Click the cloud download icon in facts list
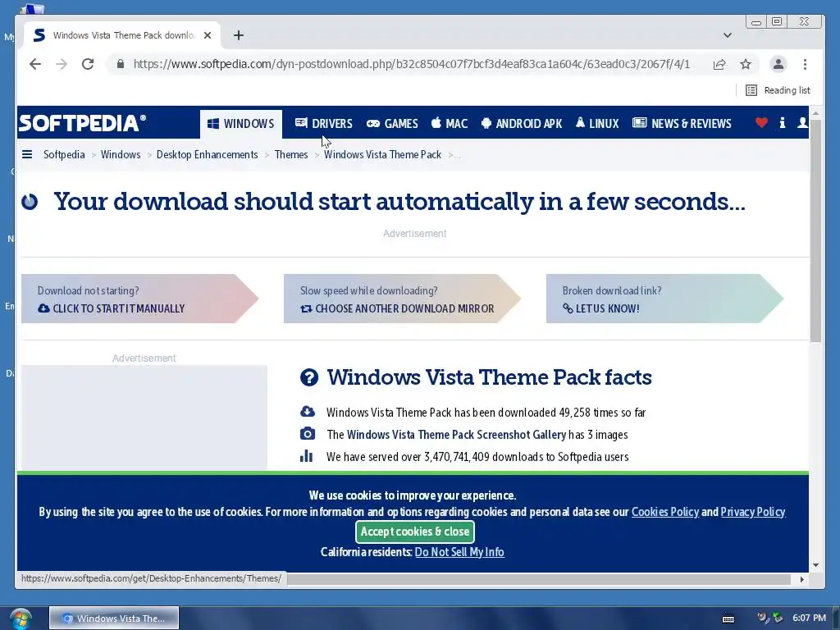The width and height of the screenshot is (840, 630). pos(308,412)
